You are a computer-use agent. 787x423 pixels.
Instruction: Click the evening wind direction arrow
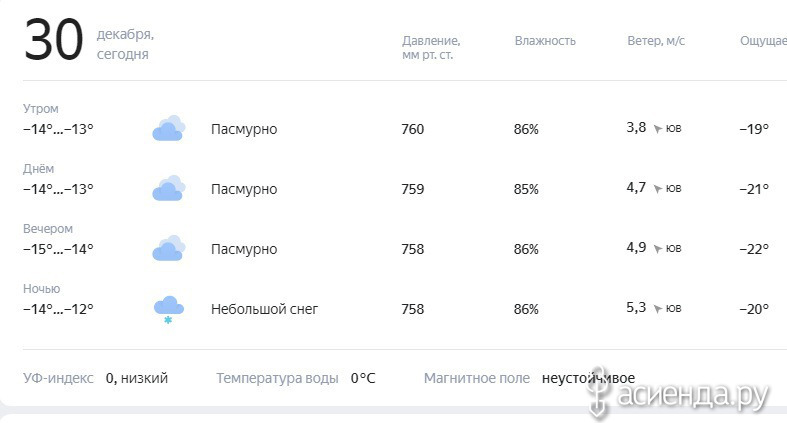pos(658,248)
